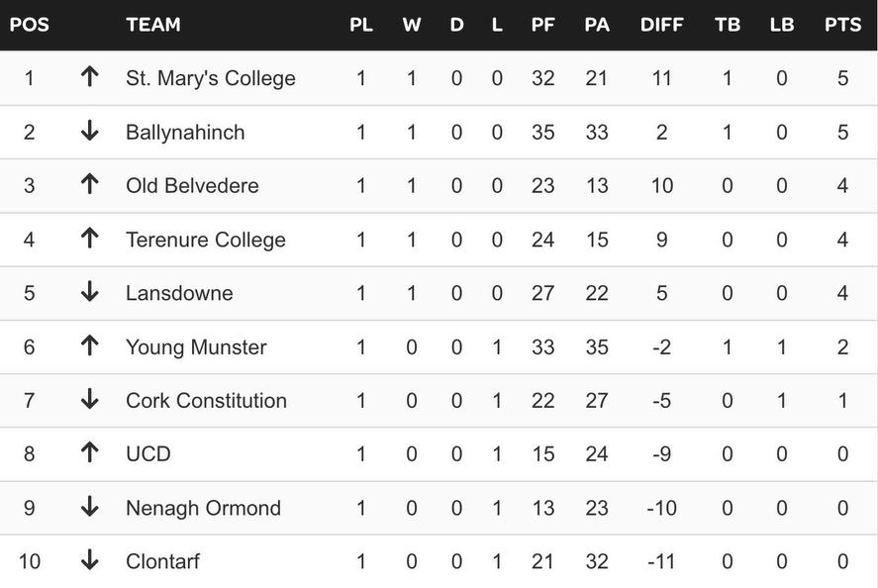Click the down arrow beside Lansdowne
This screenshot has height=588, width=878.
(x=89, y=292)
